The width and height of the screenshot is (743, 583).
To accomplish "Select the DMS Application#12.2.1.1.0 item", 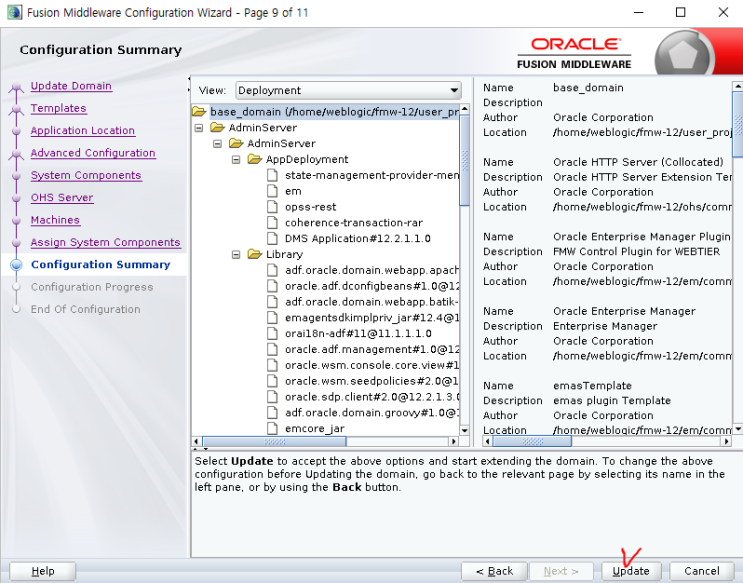I will pos(358,238).
